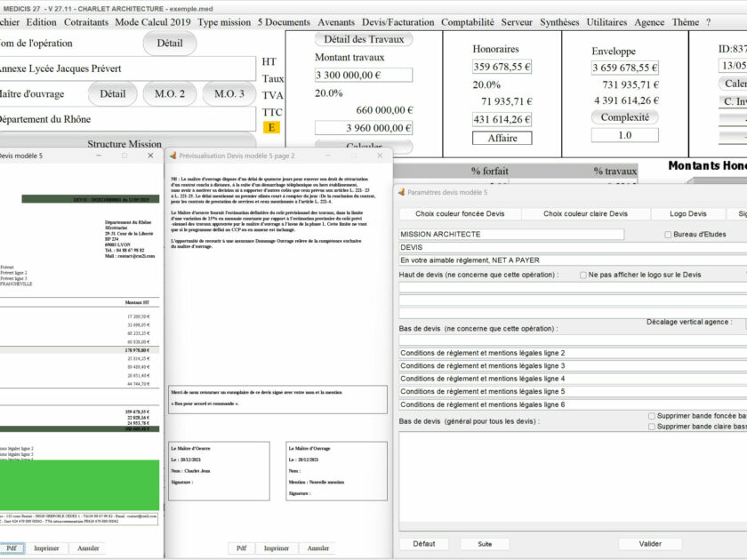747x560 pixels.
Task: Click Suite in Paramètres devis window
Action: click(x=485, y=544)
